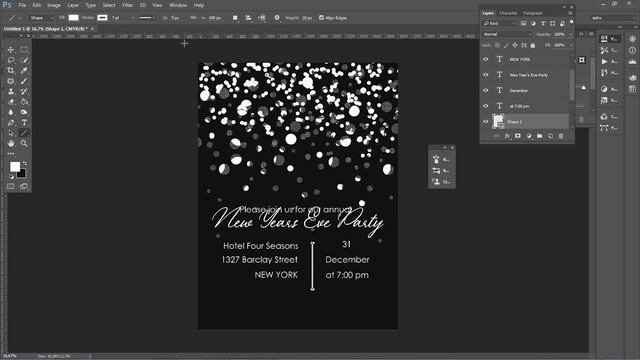Screen dimensions: 640x360
Task: Select the Hand tool
Action: click(11, 143)
